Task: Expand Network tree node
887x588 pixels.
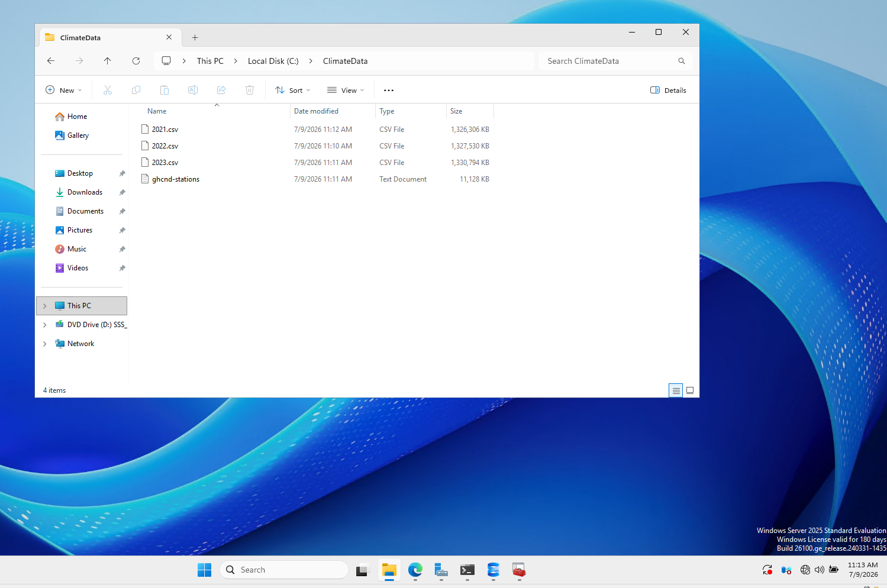Action: tap(45, 344)
